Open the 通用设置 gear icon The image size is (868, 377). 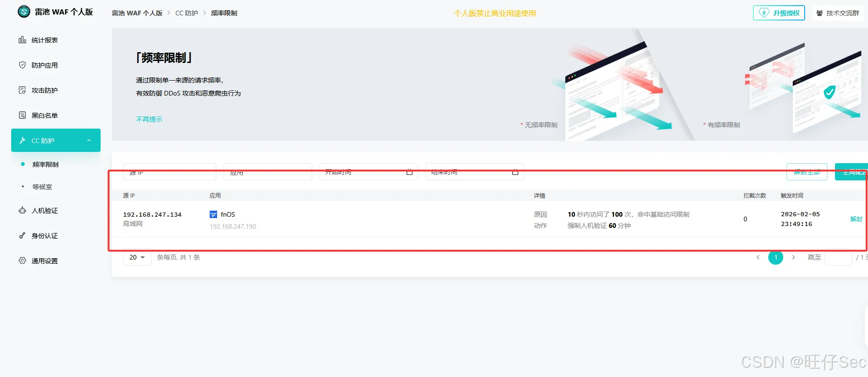[x=22, y=260]
